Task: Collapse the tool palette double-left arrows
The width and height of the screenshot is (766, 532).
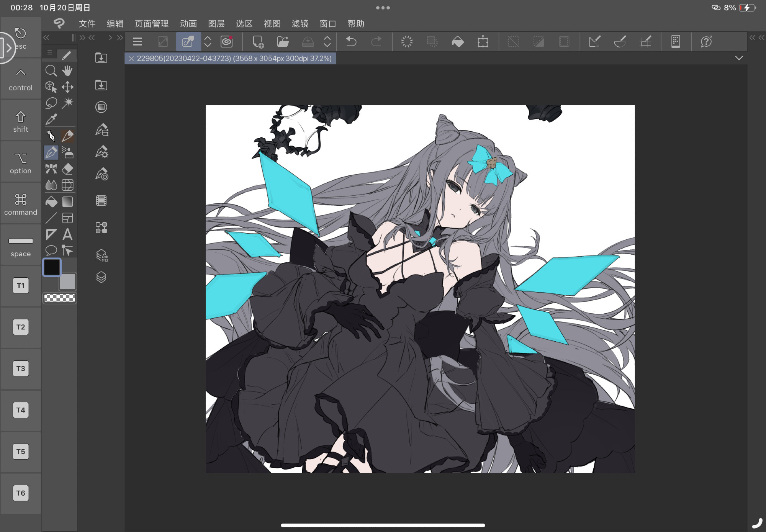Action: (46, 38)
